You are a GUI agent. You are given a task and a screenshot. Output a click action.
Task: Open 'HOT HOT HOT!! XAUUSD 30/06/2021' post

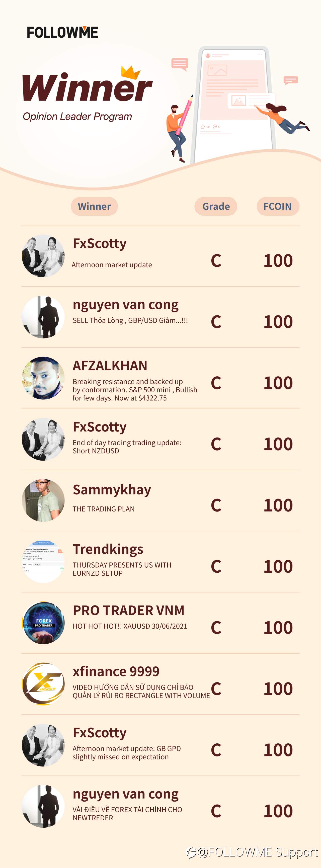[x=130, y=626]
